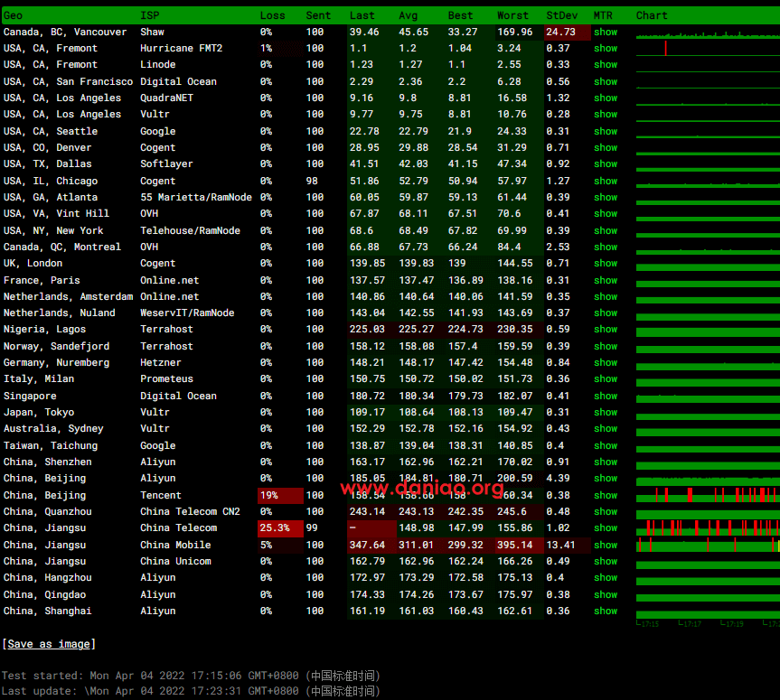Click the 55 Marietta/RamNode ISP name
Viewport: 780px width, 700px height.
click(196, 198)
